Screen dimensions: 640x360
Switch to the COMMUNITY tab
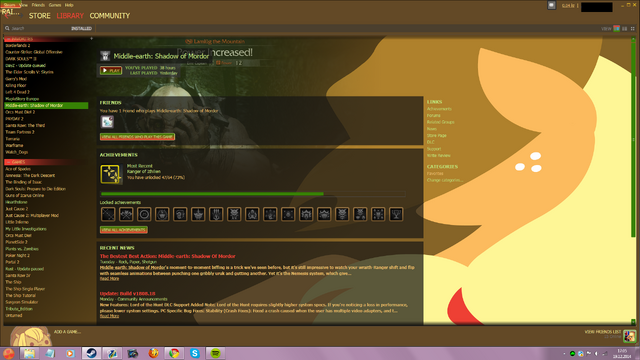coord(109,16)
